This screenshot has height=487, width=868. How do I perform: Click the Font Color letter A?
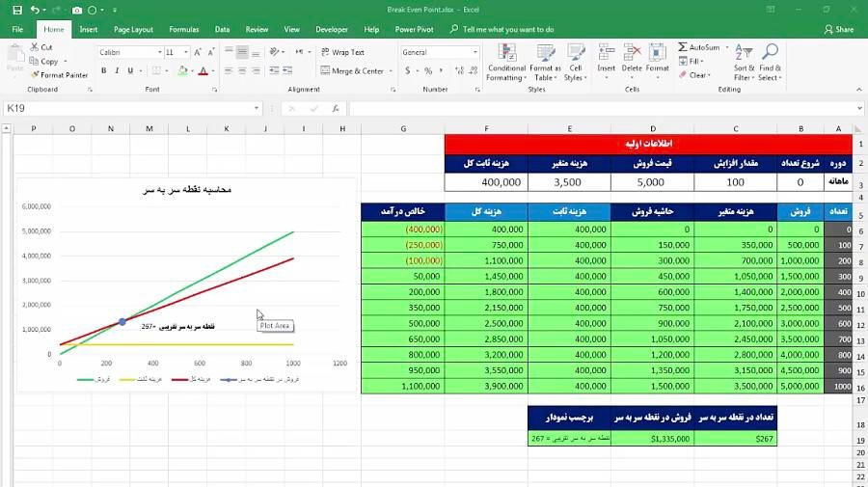(203, 70)
